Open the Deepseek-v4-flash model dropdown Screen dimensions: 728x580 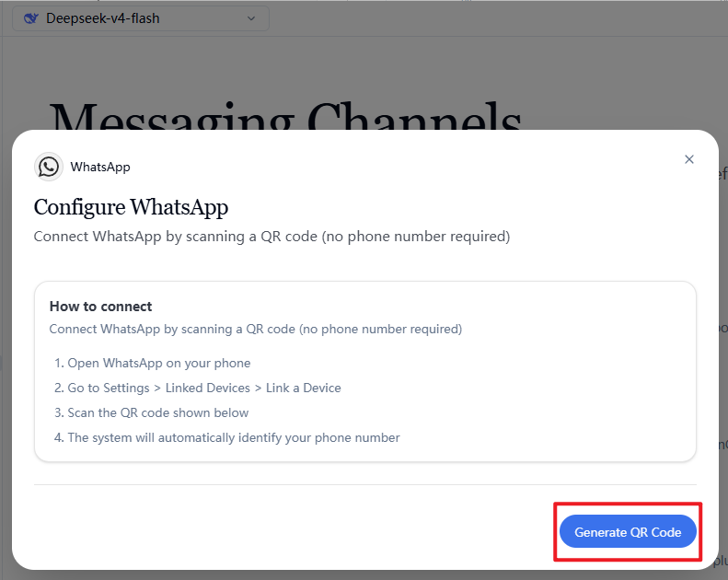[141, 18]
